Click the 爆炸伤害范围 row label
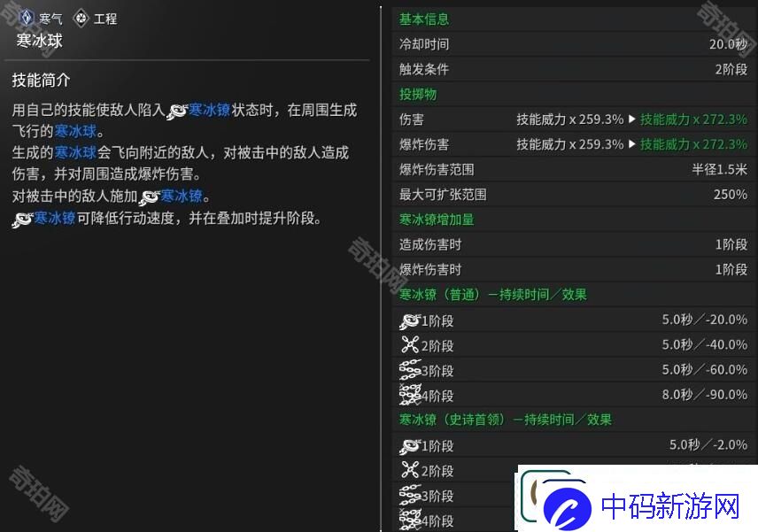 pos(437,170)
